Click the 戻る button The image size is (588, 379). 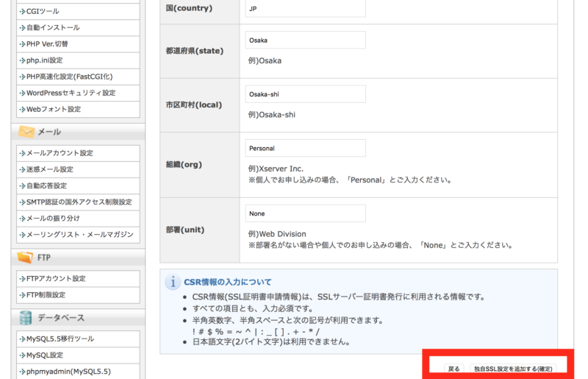pos(454,369)
